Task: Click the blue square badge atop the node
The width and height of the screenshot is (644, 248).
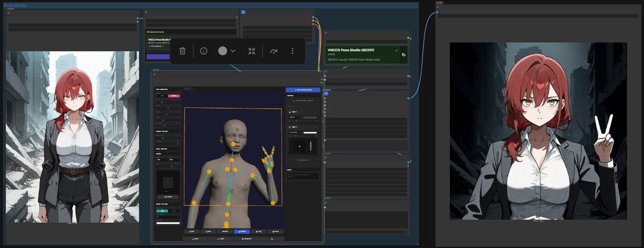Action: coord(243,12)
